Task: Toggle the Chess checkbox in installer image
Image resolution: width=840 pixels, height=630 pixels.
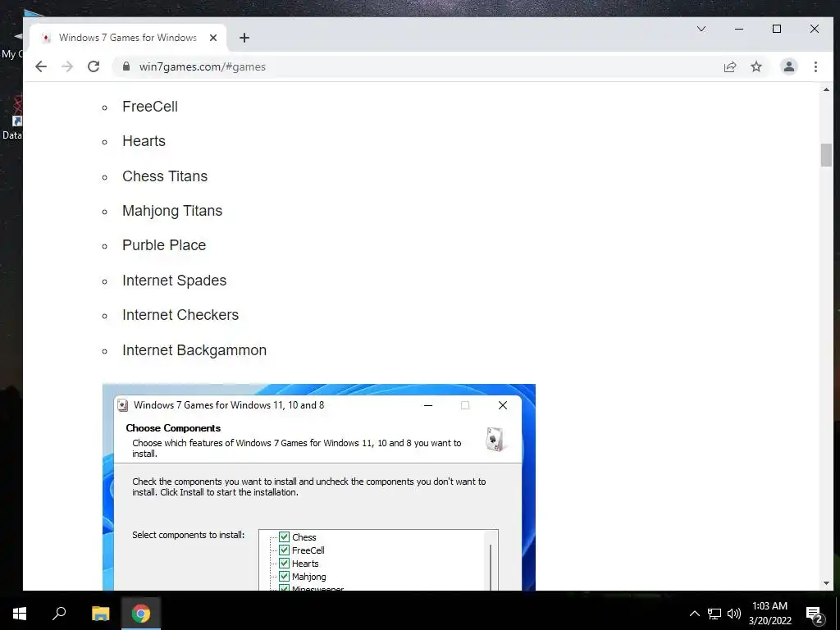Action: click(284, 536)
